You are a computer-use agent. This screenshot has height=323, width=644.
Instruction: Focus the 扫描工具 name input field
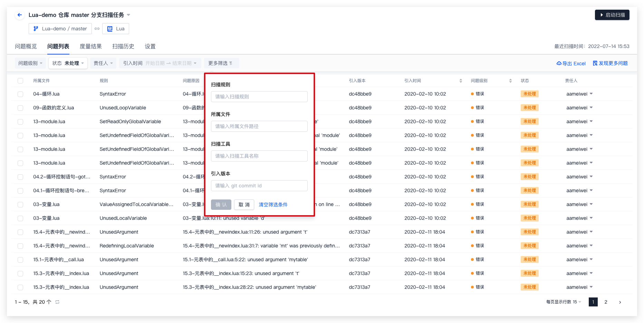tap(259, 156)
